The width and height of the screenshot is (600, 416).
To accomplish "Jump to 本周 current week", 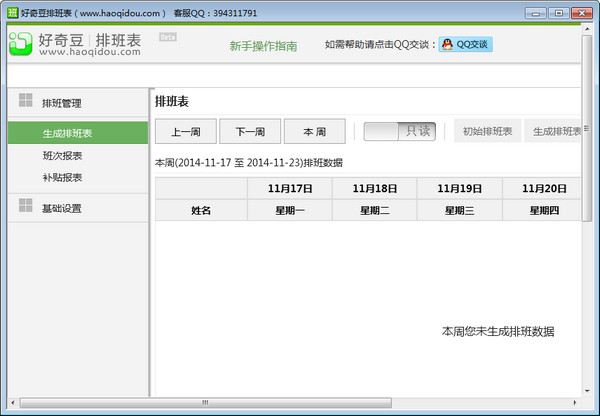I will coord(315,131).
